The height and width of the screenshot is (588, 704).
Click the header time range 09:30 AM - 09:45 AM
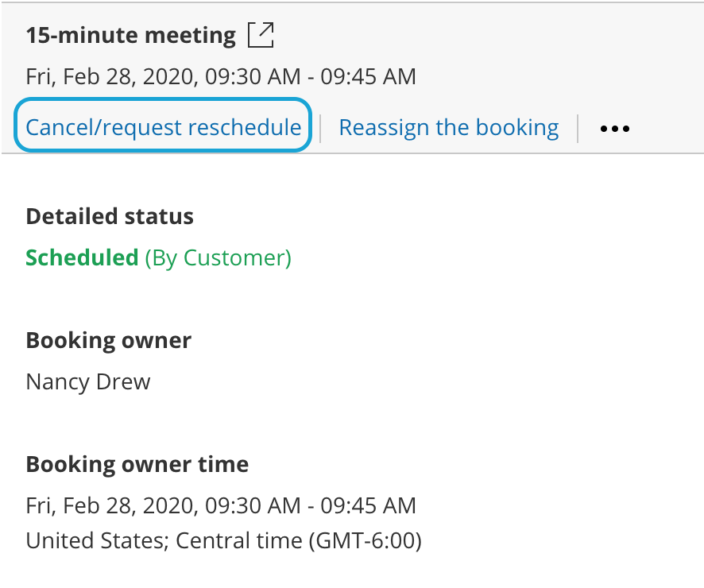311,77
